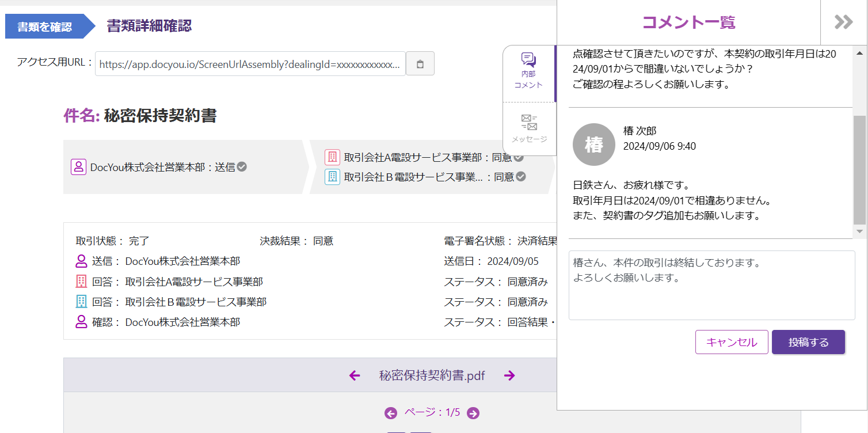Click scrollbar down arrow in comment list
This screenshot has width=868, height=433.
coord(859,231)
